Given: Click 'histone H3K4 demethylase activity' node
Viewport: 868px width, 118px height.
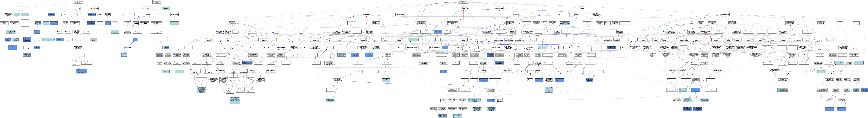Looking at the screenshot, I should tap(8, 40).
